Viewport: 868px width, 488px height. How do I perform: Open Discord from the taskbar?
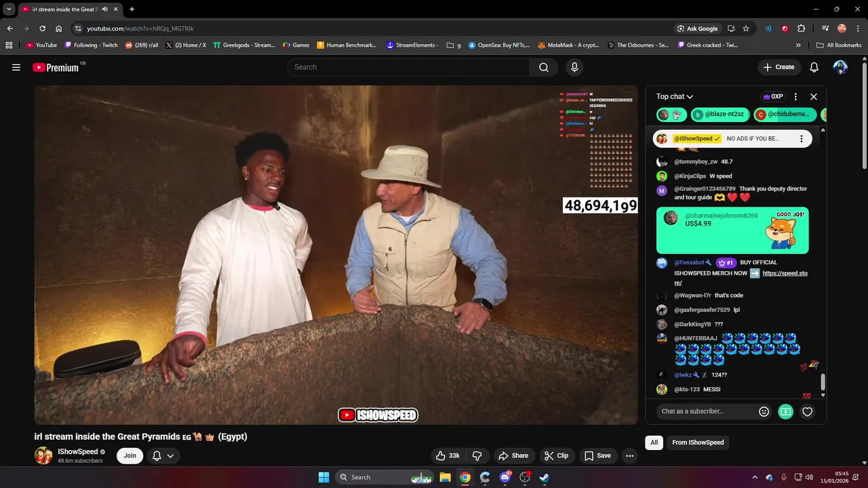click(505, 477)
